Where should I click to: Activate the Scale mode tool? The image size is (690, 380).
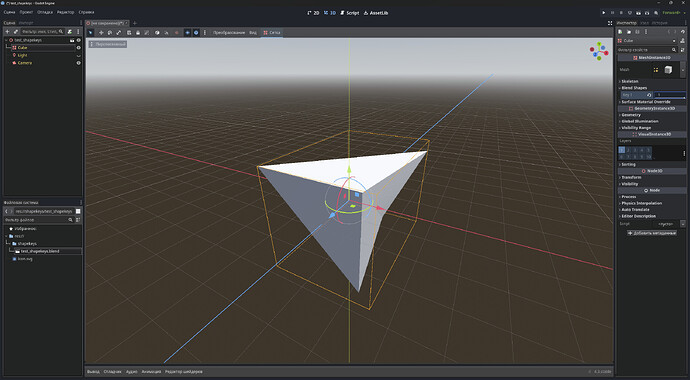(119, 33)
